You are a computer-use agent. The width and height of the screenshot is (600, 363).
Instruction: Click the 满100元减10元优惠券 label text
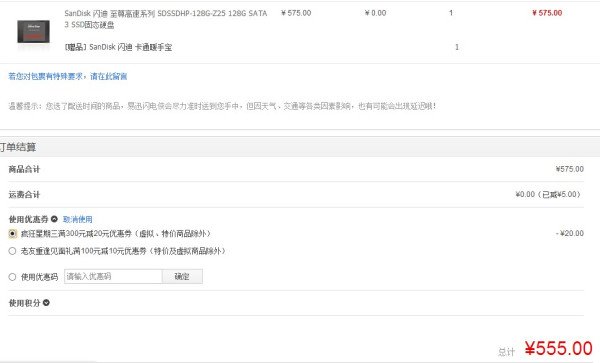123,251
